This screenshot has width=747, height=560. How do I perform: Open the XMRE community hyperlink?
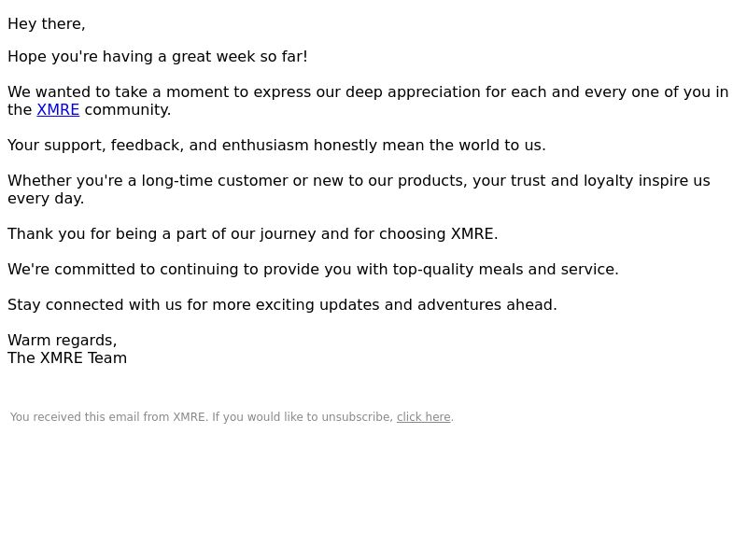click(58, 110)
